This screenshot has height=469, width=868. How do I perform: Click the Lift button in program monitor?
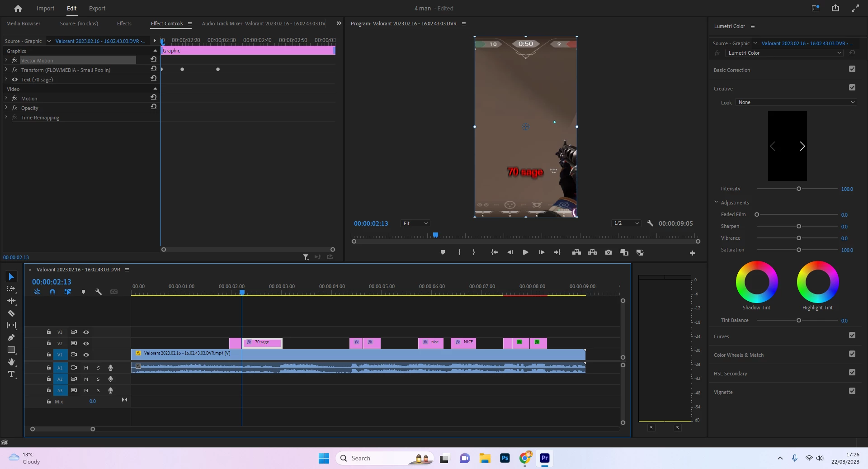coord(576,252)
